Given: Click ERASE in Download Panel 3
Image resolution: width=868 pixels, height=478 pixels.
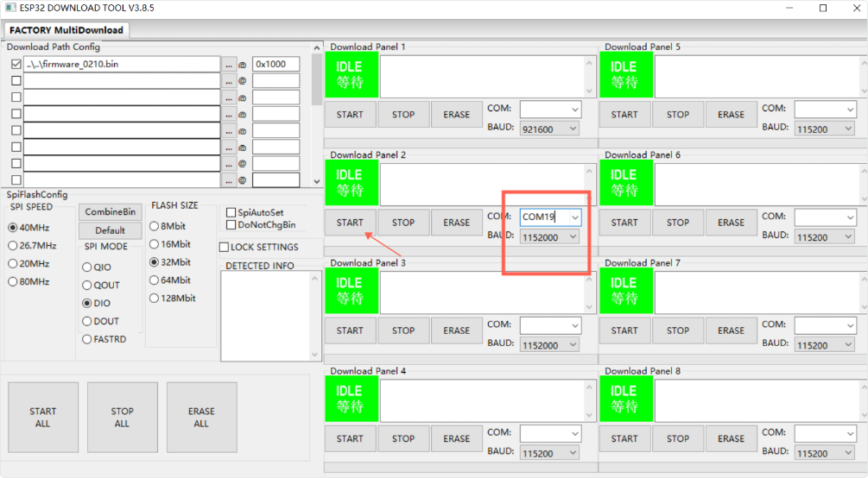Looking at the screenshot, I should (456, 330).
